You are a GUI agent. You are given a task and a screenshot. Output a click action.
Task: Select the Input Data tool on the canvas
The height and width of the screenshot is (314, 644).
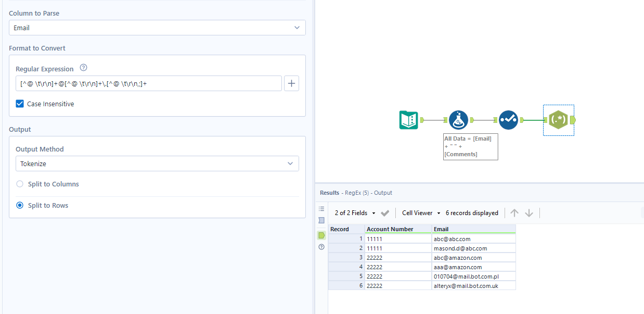(409, 120)
